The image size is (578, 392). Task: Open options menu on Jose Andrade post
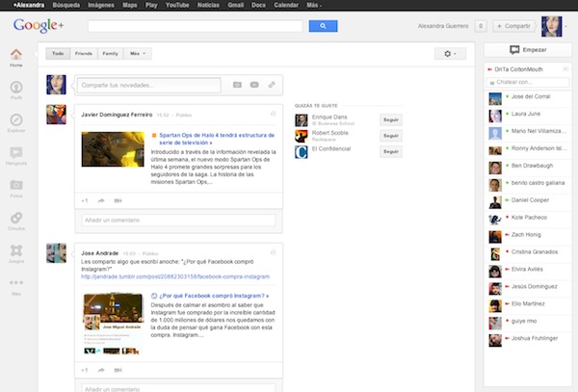(274, 252)
